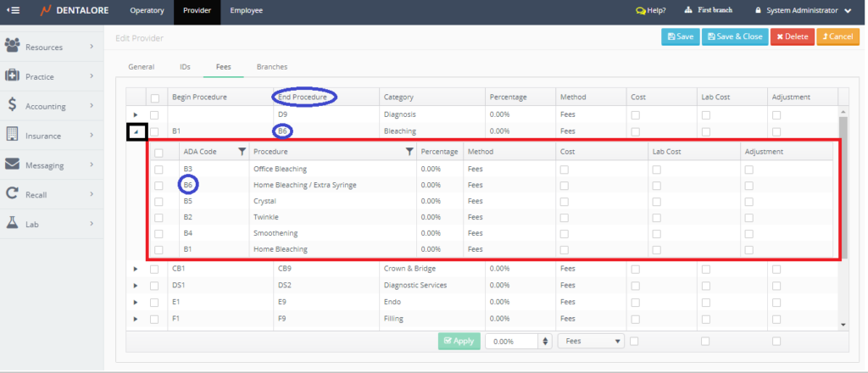Select the Crown & Bridge row checkbox
868x373 pixels.
[x=154, y=269]
